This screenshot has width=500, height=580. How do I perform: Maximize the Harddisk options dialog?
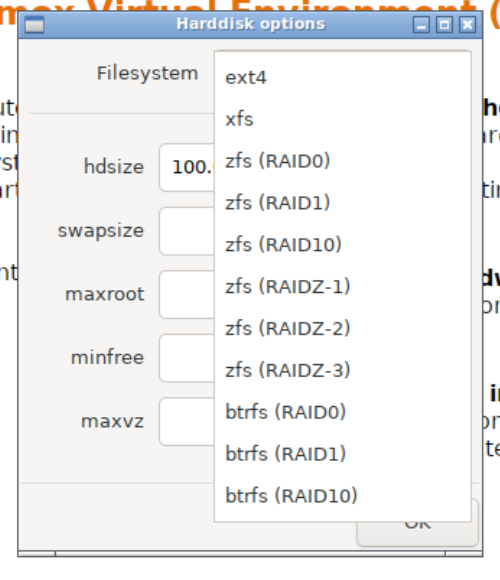(x=444, y=25)
